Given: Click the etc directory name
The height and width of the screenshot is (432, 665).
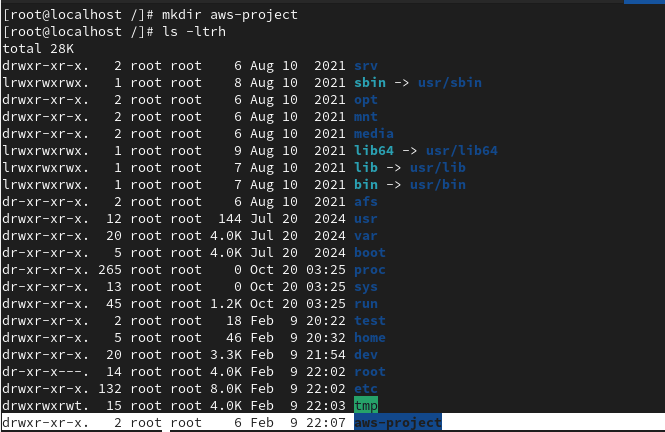Looking at the screenshot, I should tap(366, 389).
